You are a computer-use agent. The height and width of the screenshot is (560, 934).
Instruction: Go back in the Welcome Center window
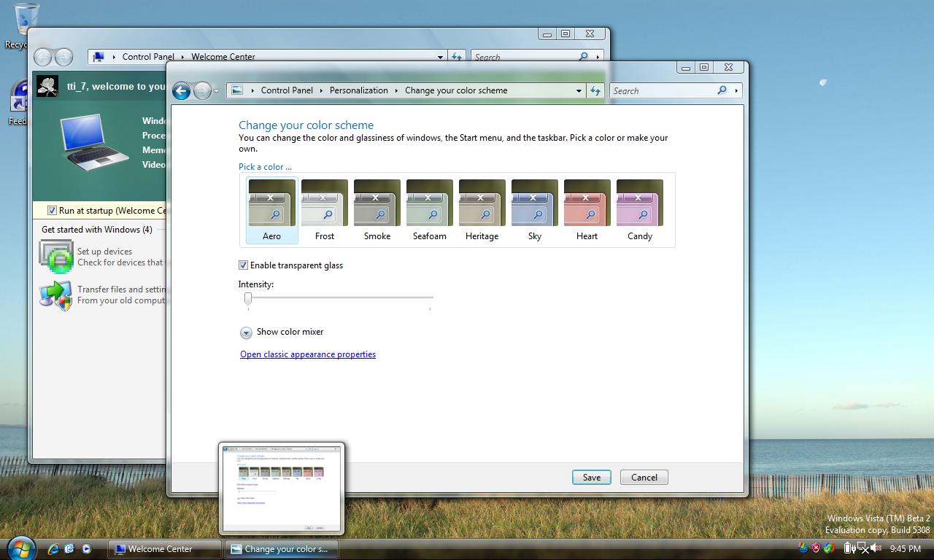[42, 57]
